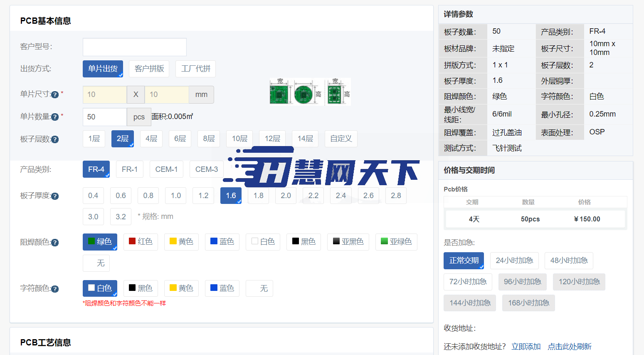
Task: Click the 点击此处刷新 link
Action: pyautogui.click(x=569, y=347)
